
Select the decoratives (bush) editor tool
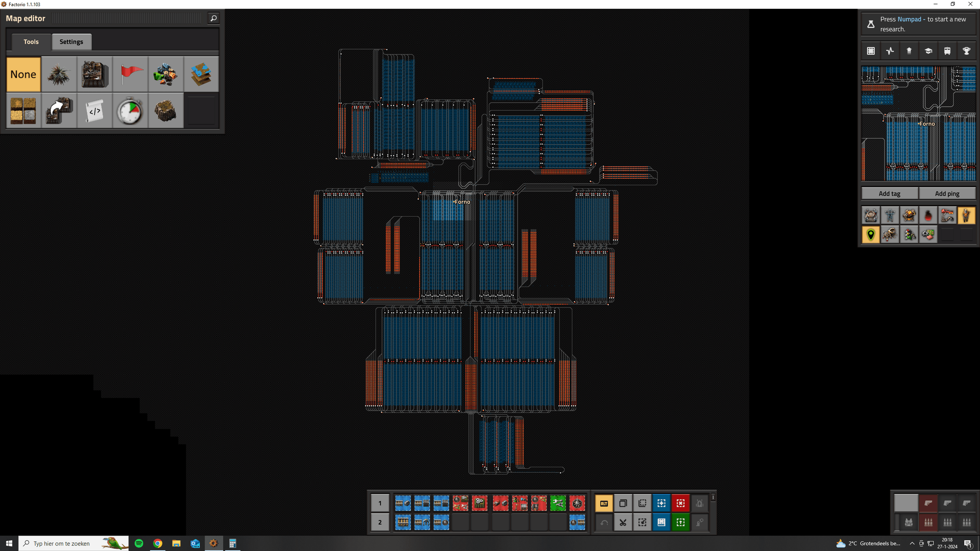[59, 74]
